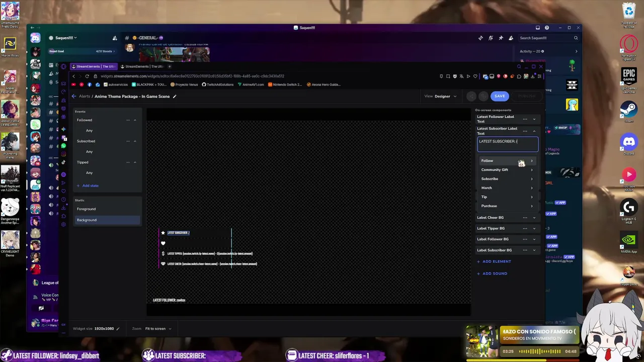Screen dimensions: 644x362
Task: Add a new state to events
Action: click(x=88, y=186)
